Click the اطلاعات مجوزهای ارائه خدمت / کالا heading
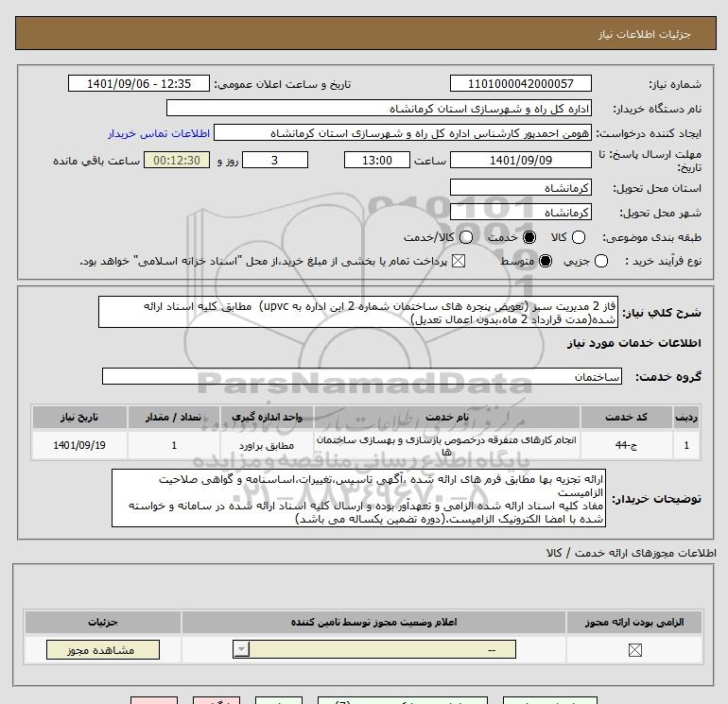Image resolution: width=728 pixels, height=704 pixels. pyautogui.click(x=632, y=553)
